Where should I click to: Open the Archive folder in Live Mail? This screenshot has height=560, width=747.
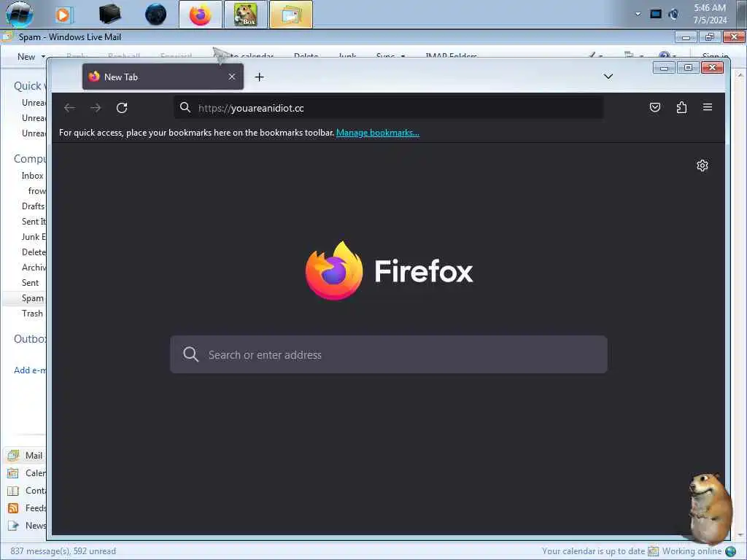pos(34,267)
